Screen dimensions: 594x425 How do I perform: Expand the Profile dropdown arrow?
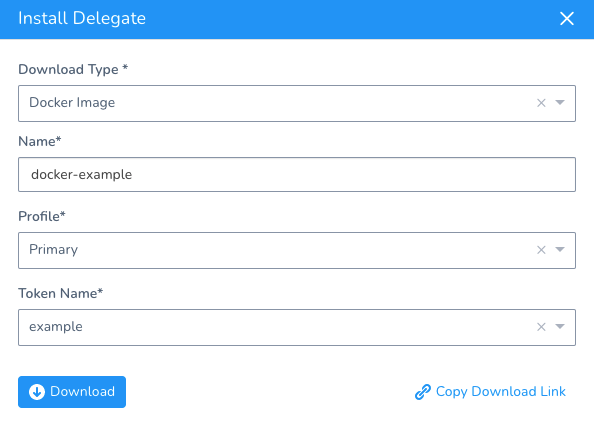[x=560, y=249]
